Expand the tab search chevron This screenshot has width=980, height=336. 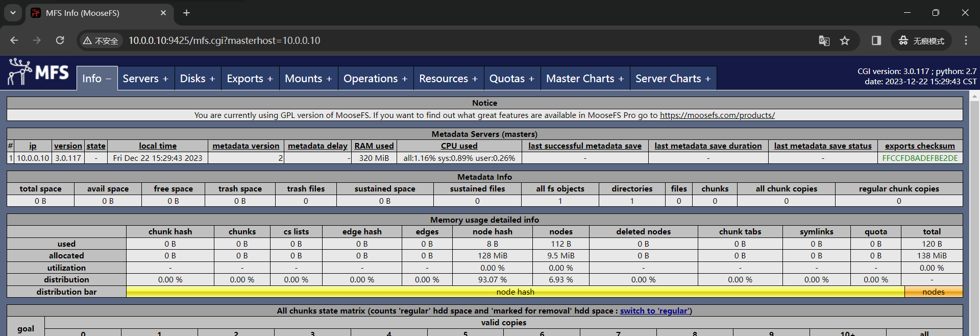pyautogui.click(x=13, y=13)
